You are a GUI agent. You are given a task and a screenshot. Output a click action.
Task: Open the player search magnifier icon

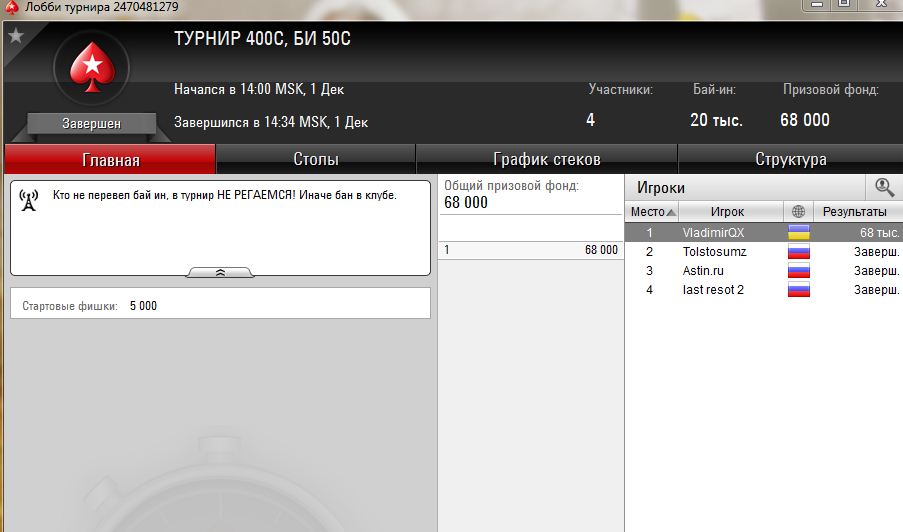point(884,188)
